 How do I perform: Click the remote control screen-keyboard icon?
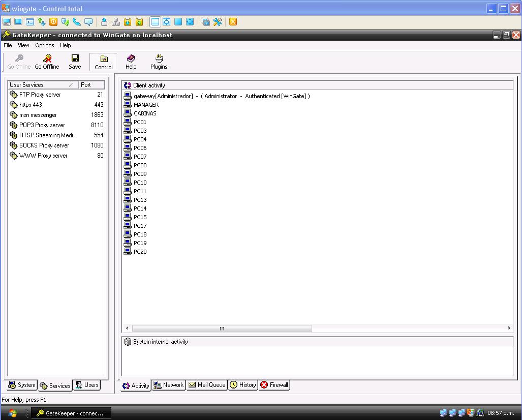coord(7,22)
